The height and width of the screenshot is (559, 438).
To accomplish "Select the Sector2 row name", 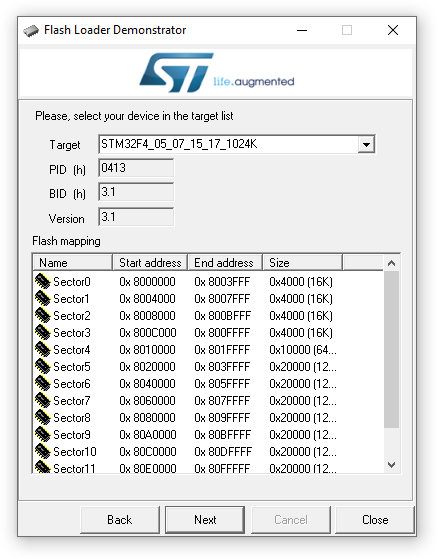I will pyautogui.click(x=72, y=316).
